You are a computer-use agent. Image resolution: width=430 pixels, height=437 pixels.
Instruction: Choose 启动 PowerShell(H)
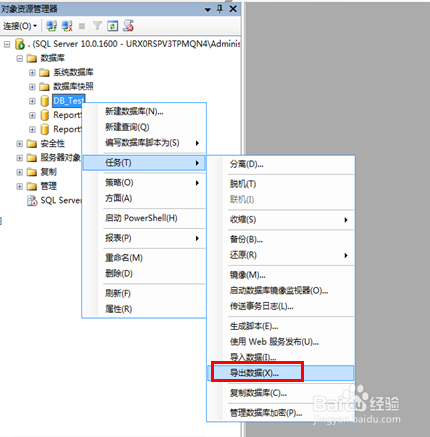[144, 218]
